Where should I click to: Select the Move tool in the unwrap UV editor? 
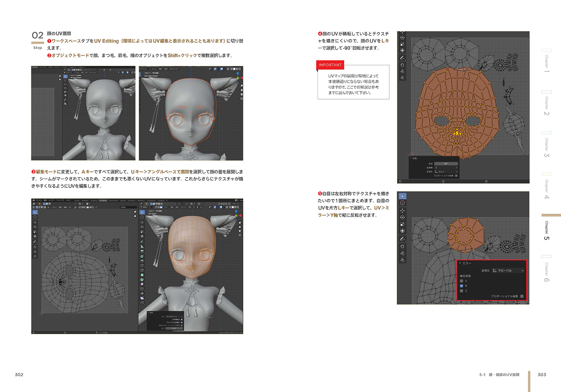35,222
